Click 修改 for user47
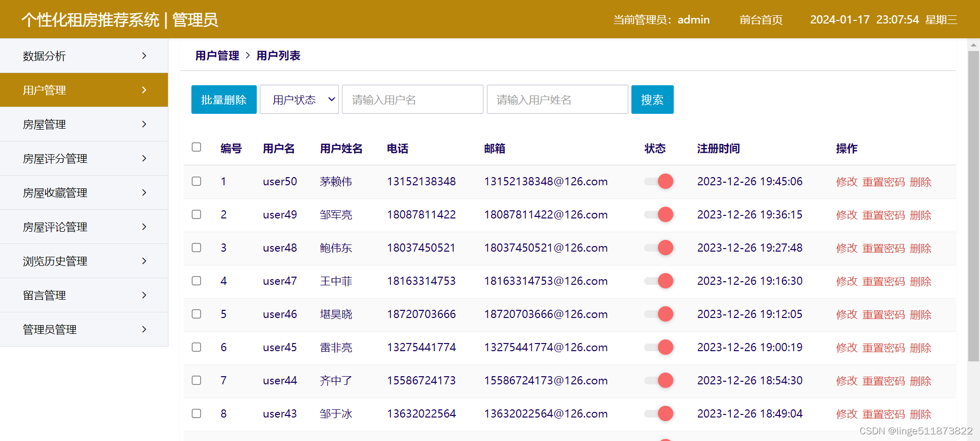Viewport: 980px width, 441px height. (847, 281)
